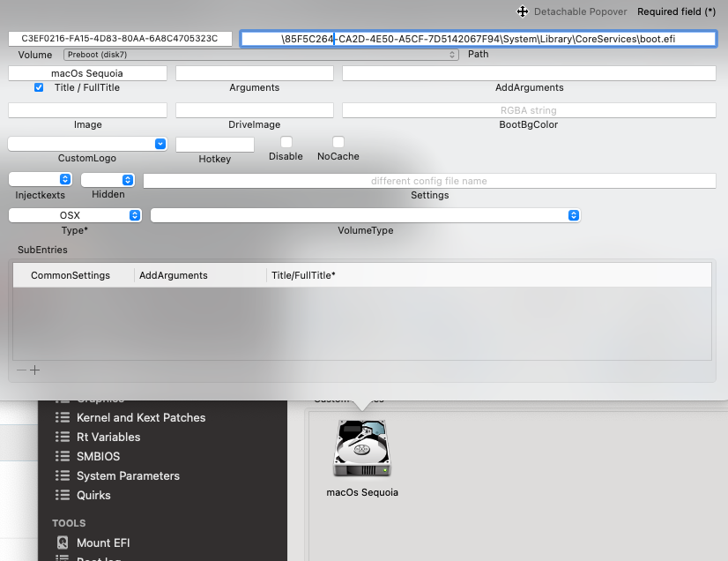Click the Image input field
The image size is (728, 561).
[x=87, y=110]
